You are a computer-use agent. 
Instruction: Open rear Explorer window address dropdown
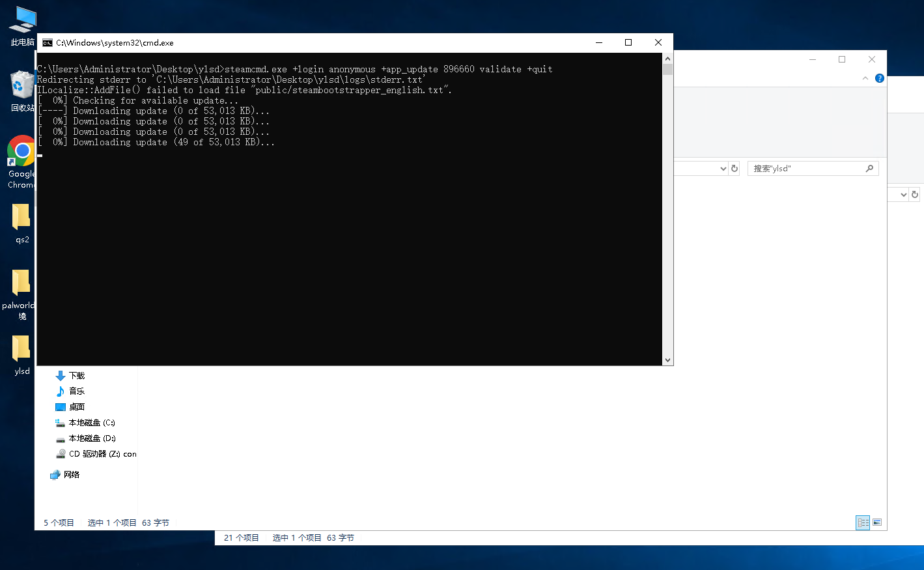[x=903, y=195]
